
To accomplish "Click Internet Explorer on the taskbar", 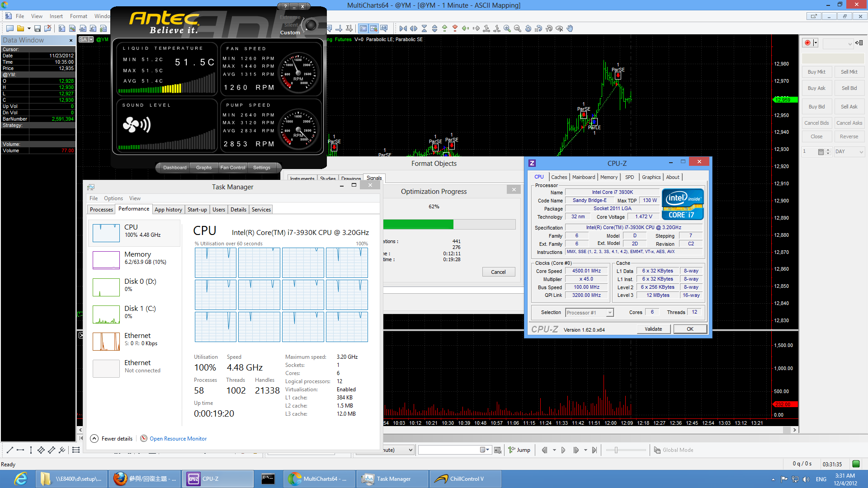I will [x=21, y=479].
